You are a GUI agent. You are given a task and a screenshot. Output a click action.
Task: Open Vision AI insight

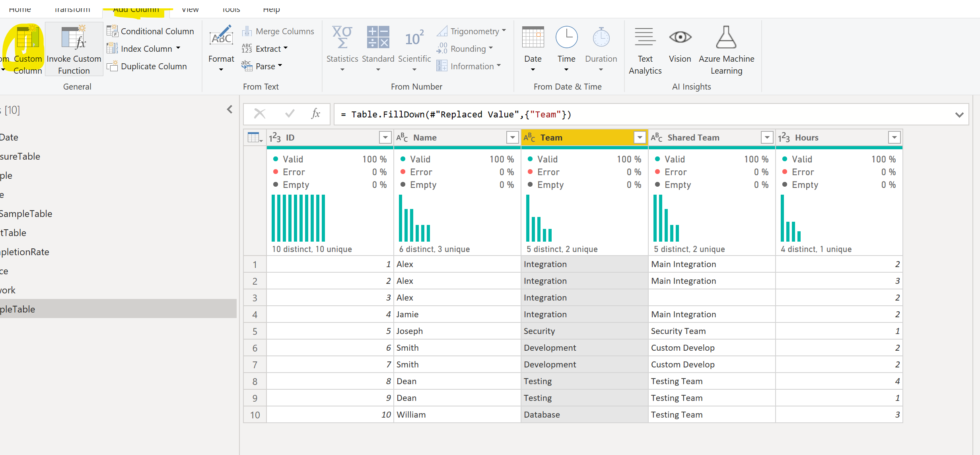coord(680,45)
